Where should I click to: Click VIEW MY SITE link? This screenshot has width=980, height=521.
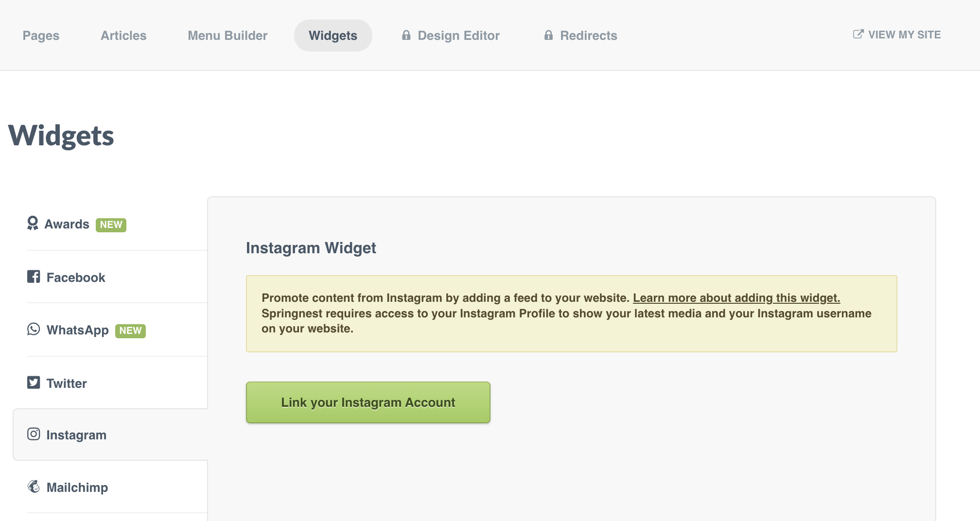click(904, 35)
